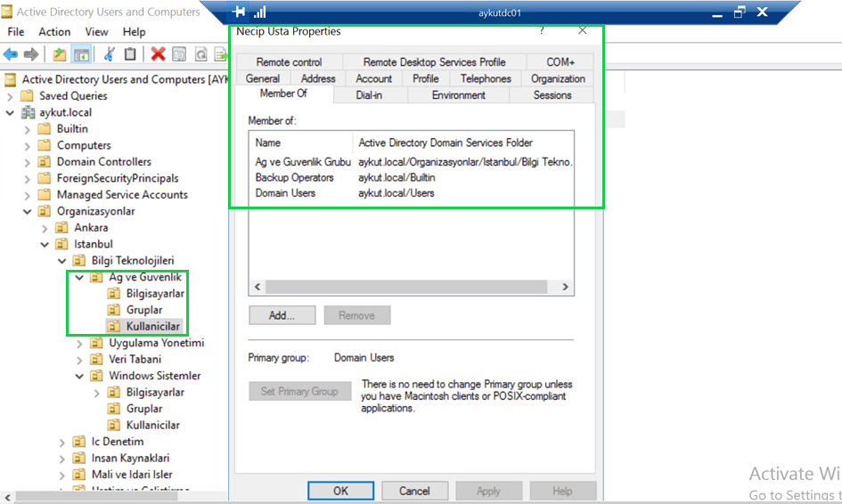
Task: Expand the Ankara organizational unit
Action: [45, 228]
